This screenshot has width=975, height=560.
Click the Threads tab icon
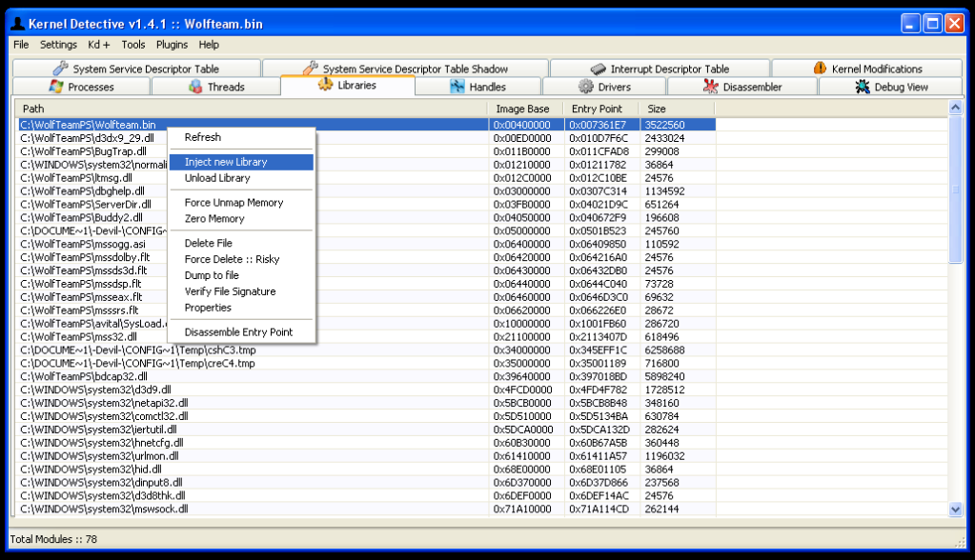(195, 87)
